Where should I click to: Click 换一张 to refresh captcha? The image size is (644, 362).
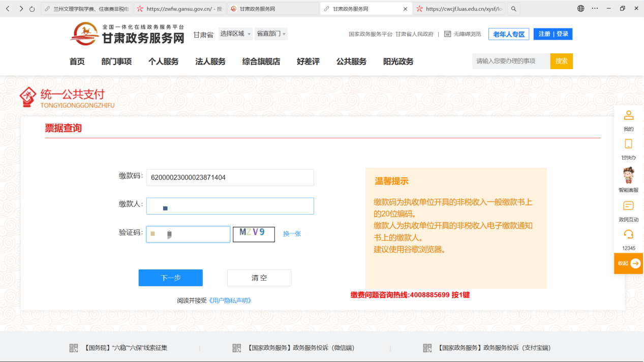tap(292, 234)
